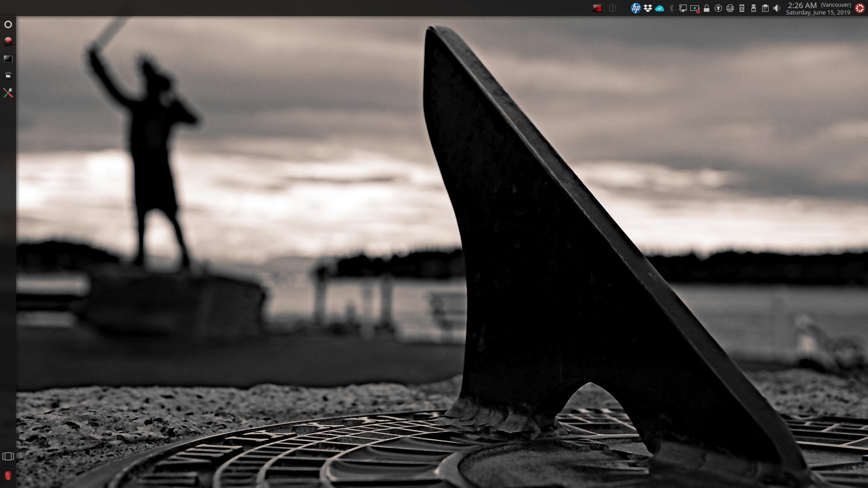This screenshot has width=868, height=488.
Task: Click the battery icon with red cross
Action: [695, 9]
